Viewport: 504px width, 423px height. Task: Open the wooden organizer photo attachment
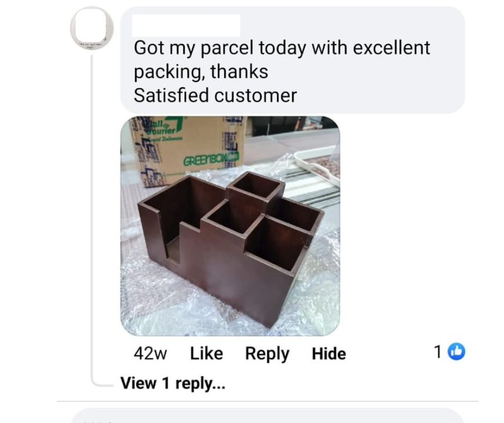tap(230, 226)
